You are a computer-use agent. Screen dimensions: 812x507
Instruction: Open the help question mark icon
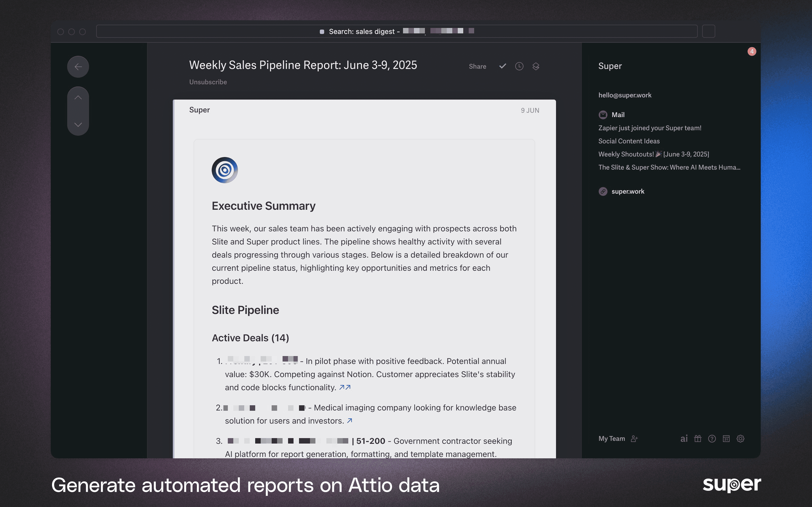[x=712, y=439]
